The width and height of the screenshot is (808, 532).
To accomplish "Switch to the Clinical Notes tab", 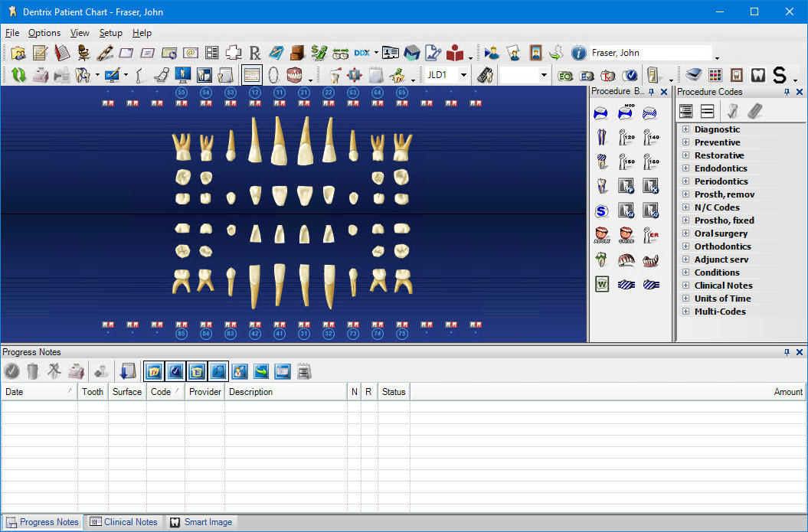I will tap(123, 522).
